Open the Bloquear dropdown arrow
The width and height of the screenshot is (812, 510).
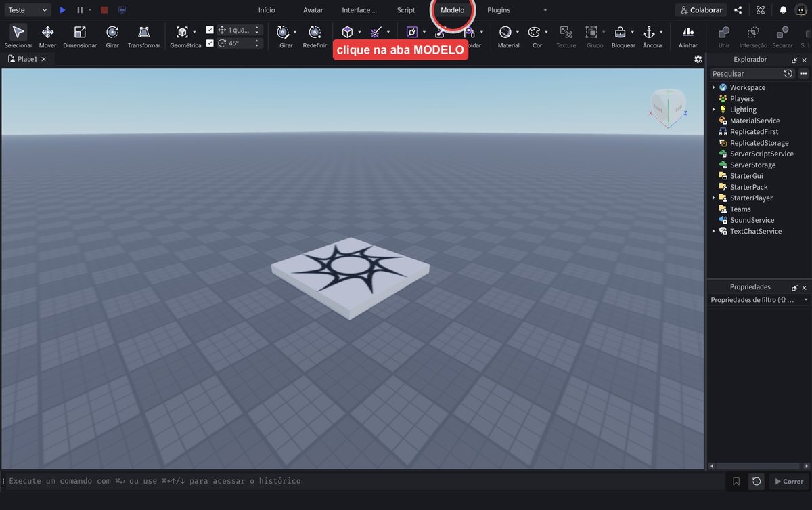(632, 32)
